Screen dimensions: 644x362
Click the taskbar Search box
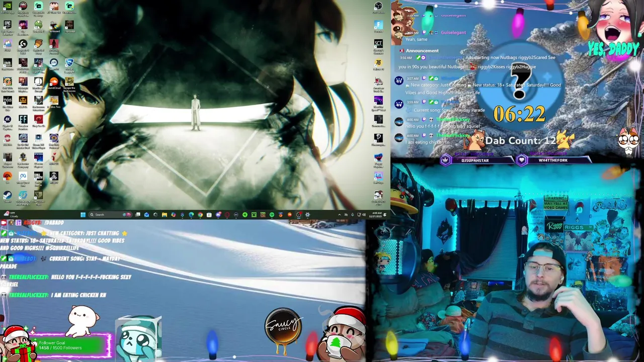click(110, 215)
